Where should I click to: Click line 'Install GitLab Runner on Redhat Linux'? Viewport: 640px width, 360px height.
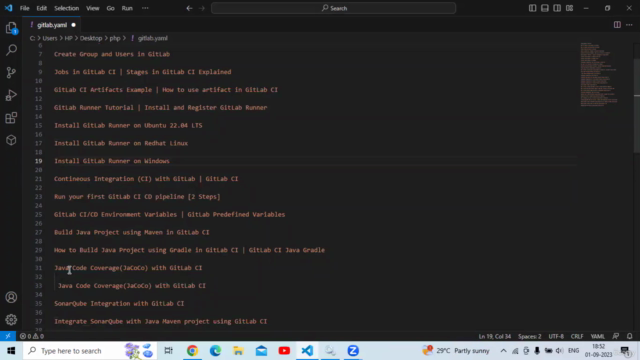click(x=121, y=143)
